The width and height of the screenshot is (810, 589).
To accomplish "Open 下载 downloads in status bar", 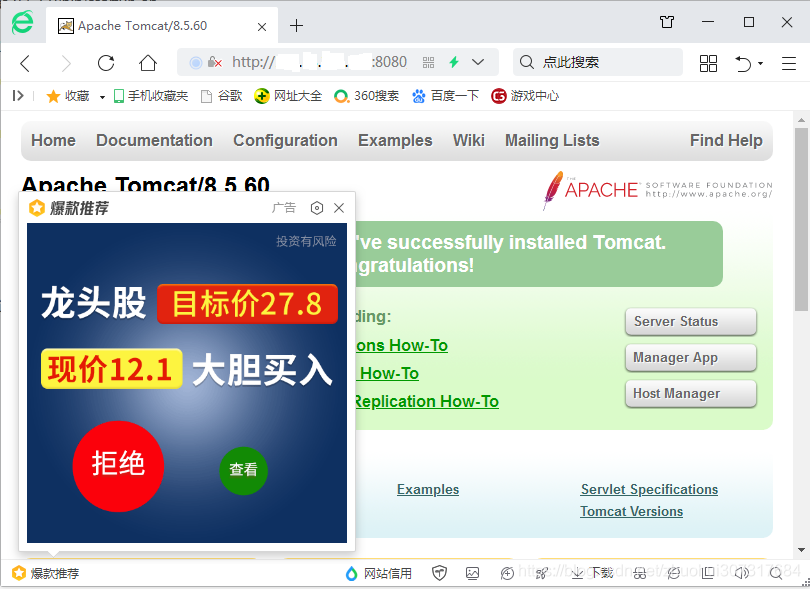I will [x=592, y=572].
